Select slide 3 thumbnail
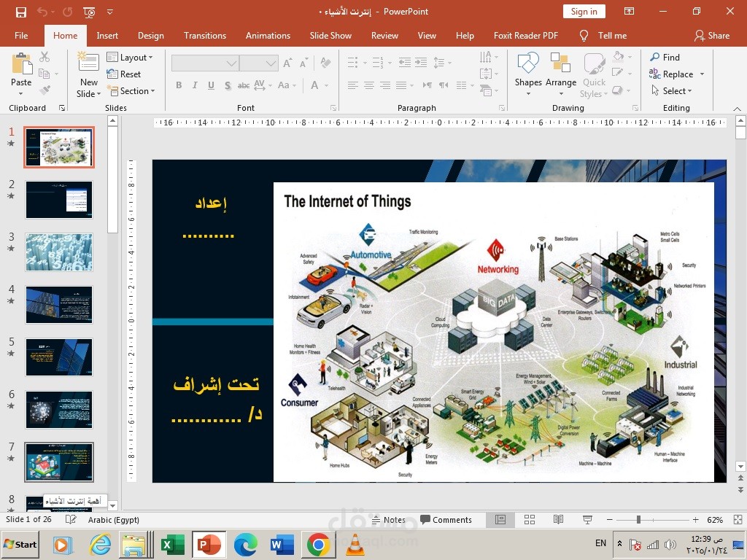747x560 pixels. click(x=59, y=252)
